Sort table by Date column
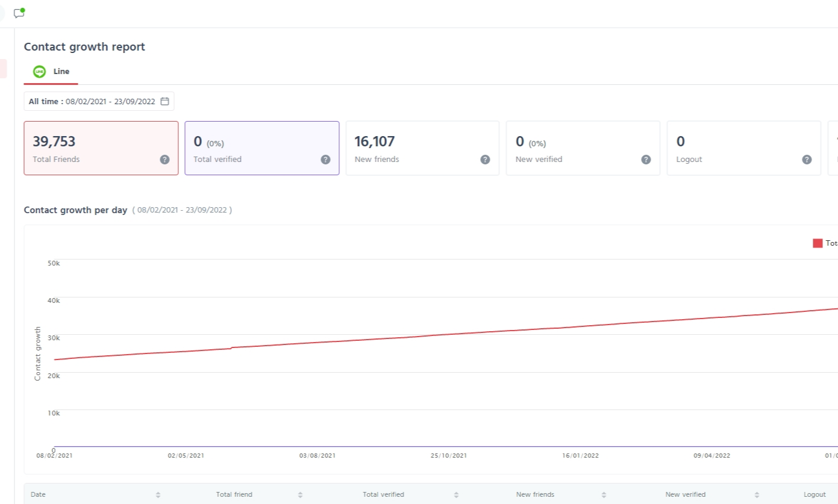This screenshot has width=838, height=504. tap(158, 494)
